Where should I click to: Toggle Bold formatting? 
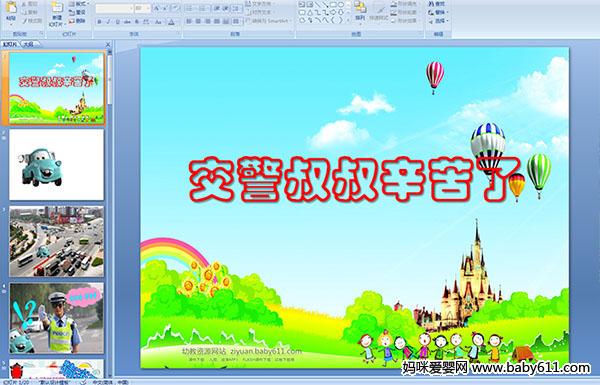(99, 22)
